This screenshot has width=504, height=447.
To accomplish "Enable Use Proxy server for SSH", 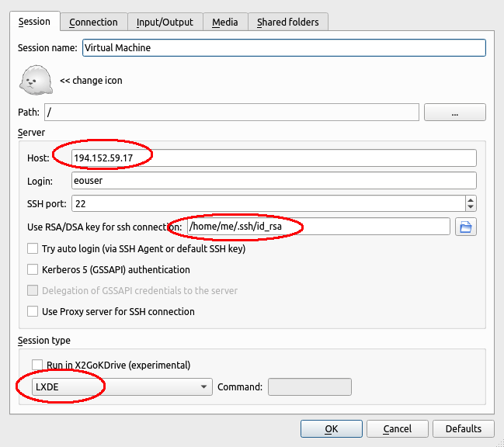I will coord(33,312).
